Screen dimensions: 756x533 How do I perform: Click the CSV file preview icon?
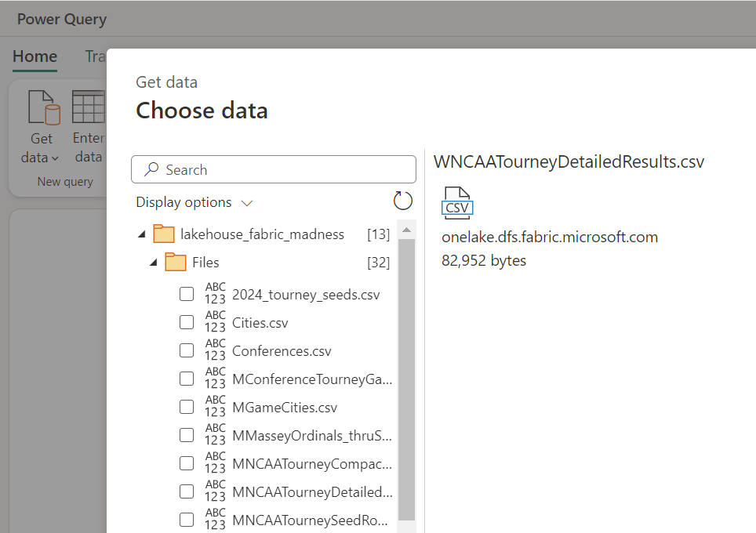pos(456,201)
